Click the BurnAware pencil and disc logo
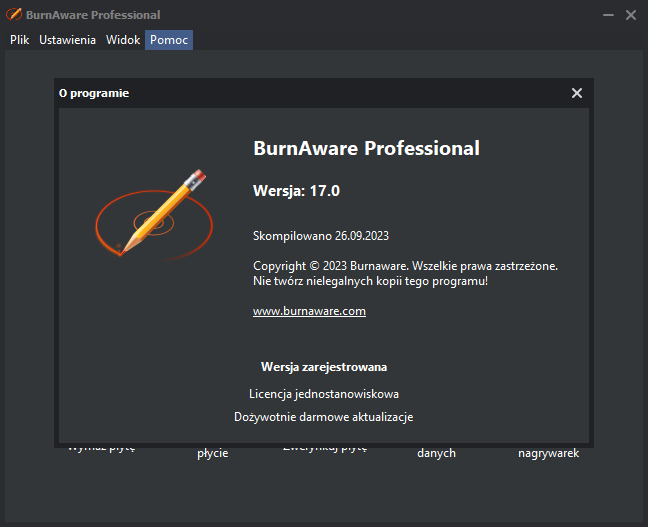 coord(154,215)
